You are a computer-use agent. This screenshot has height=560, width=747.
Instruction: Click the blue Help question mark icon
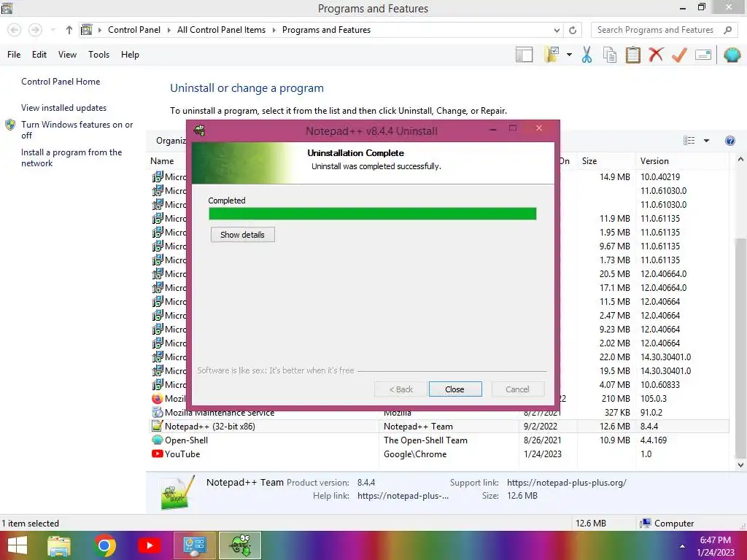pyautogui.click(x=729, y=141)
